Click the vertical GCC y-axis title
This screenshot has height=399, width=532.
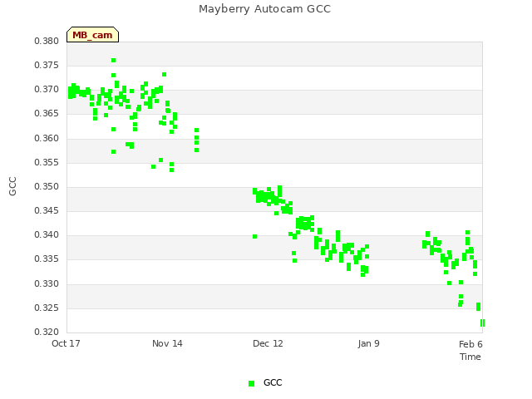[x=12, y=186]
